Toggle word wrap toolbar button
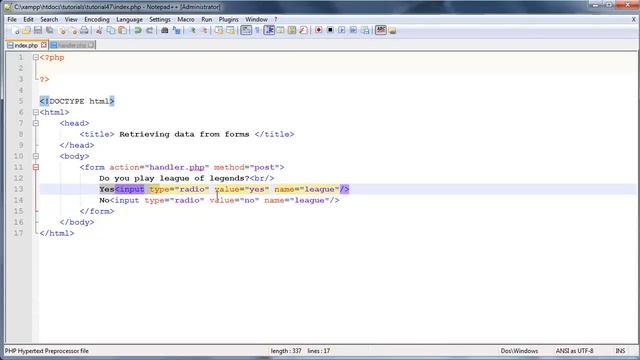Viewport: 640px width, 360px height. point(246,30)
